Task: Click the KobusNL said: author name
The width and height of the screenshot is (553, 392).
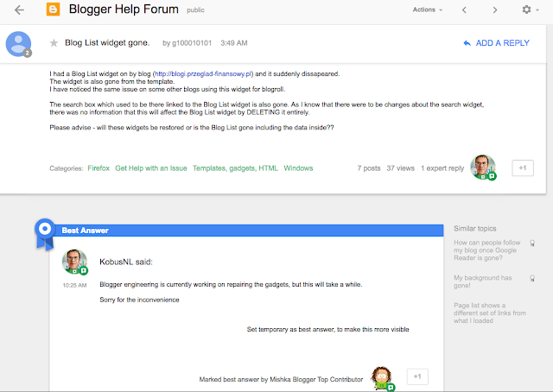Action: (126, 262)
